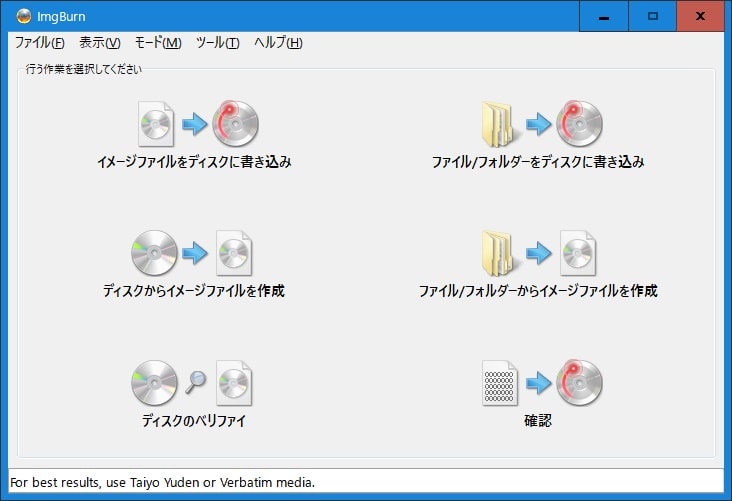
Task: Click the burning disc icon above 確認
Action: [x=579, y=382]
